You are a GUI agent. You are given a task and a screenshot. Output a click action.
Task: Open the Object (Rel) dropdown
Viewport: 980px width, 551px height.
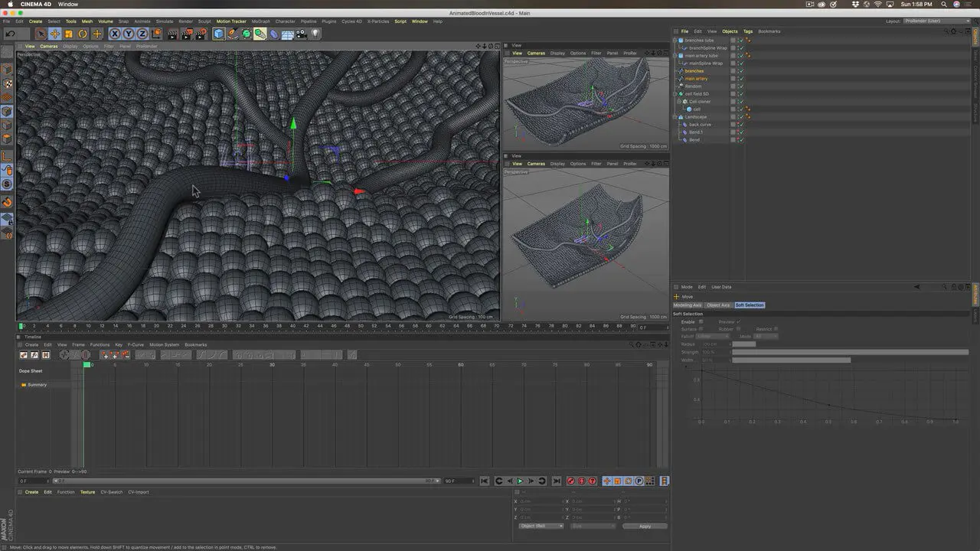[x=541, y=526]
